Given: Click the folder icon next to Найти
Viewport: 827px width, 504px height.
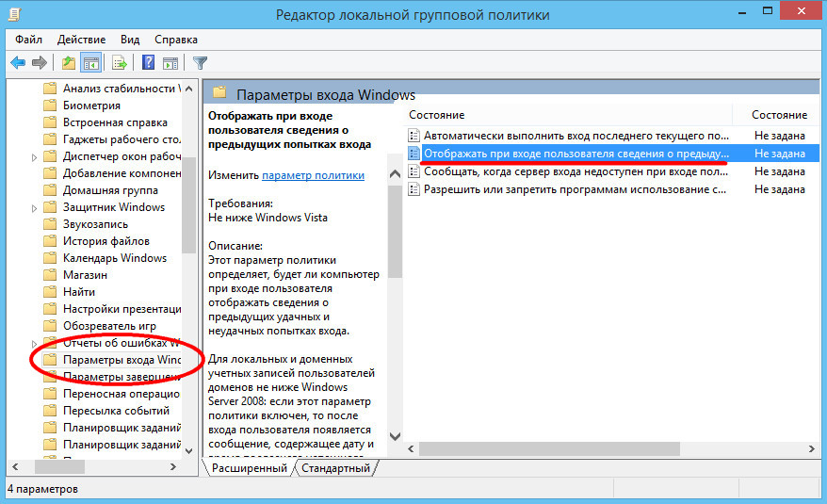Looking at the screenshot, I should coord(50,291).
